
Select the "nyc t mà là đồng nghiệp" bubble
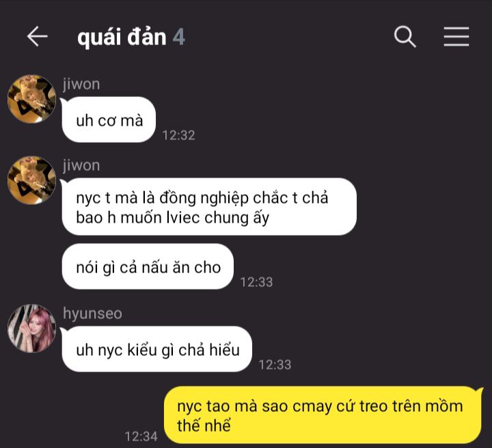coord(209,207)
